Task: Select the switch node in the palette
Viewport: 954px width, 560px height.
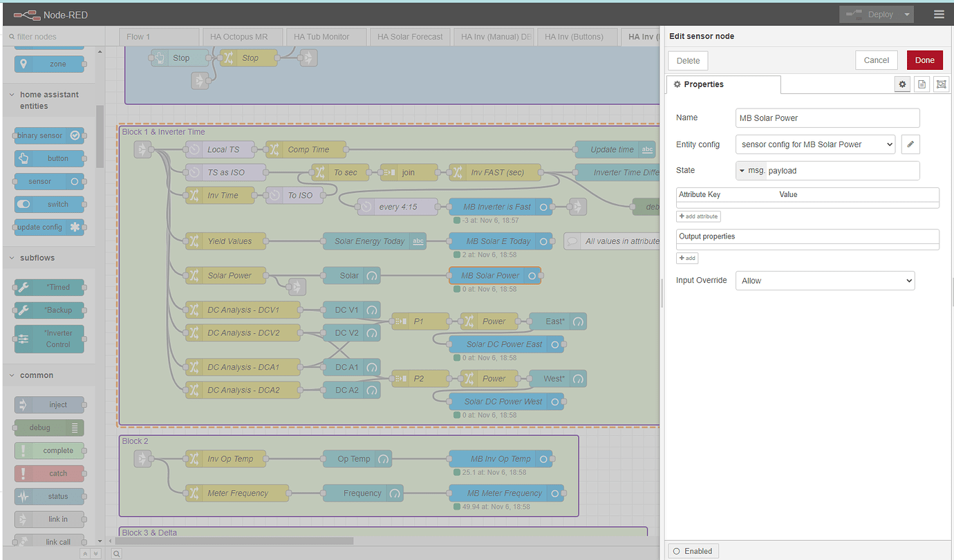Action: (x=49, y=205)
